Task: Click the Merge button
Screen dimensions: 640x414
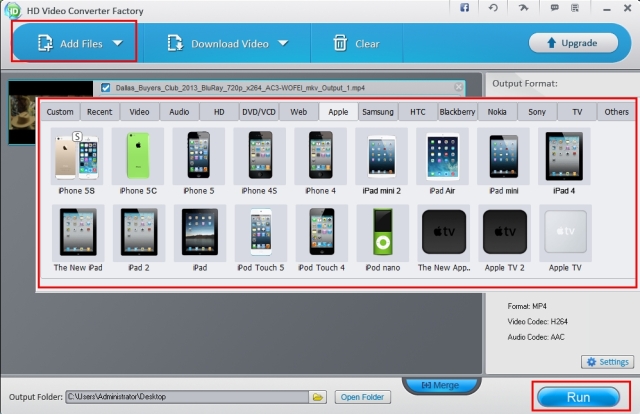Action: (x=441, y=385)
